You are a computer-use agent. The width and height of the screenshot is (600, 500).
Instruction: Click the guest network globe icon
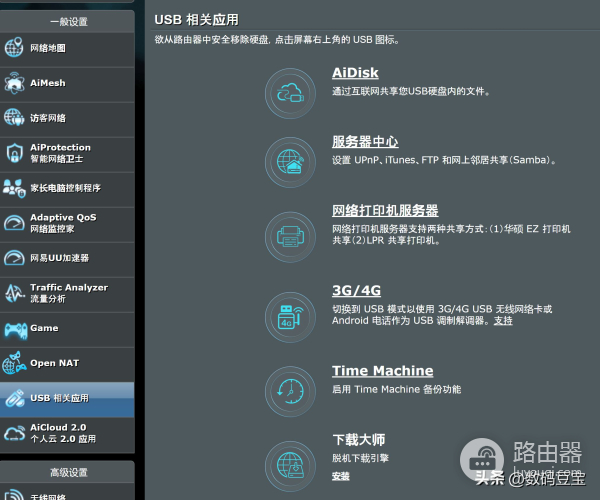[14, 117]
